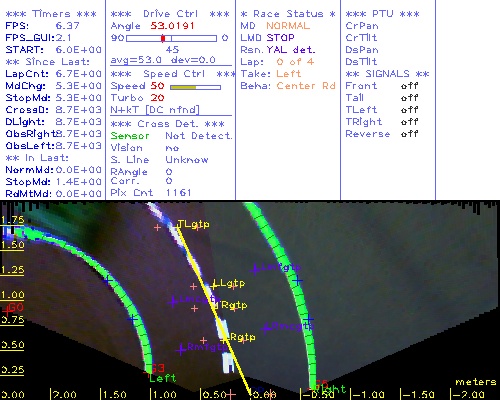Select the blue Lmfgtp cross marker
The width and height of the screenshot is (500, 400).
pyautogui.click(x=255, y=269)
